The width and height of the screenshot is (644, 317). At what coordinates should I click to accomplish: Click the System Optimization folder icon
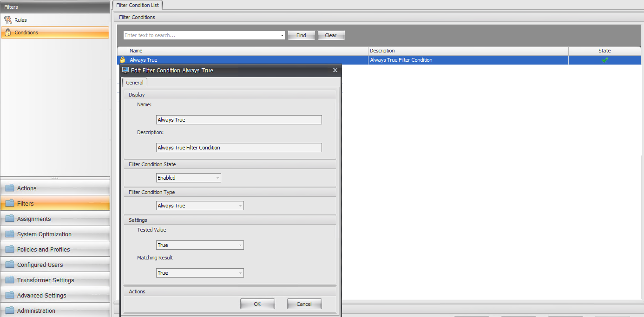click(10, 234)
